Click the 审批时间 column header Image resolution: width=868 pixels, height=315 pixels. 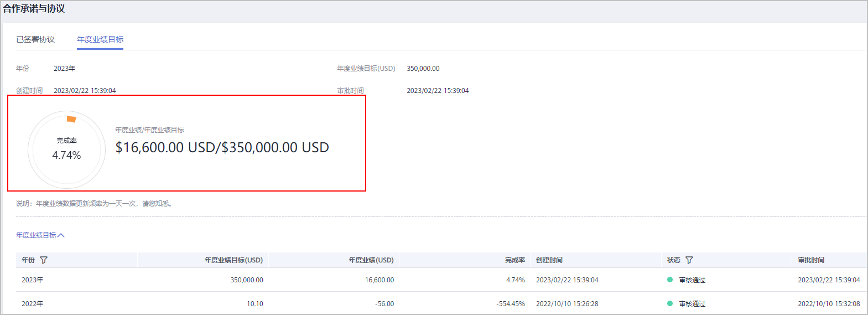(x=811, y=260)
